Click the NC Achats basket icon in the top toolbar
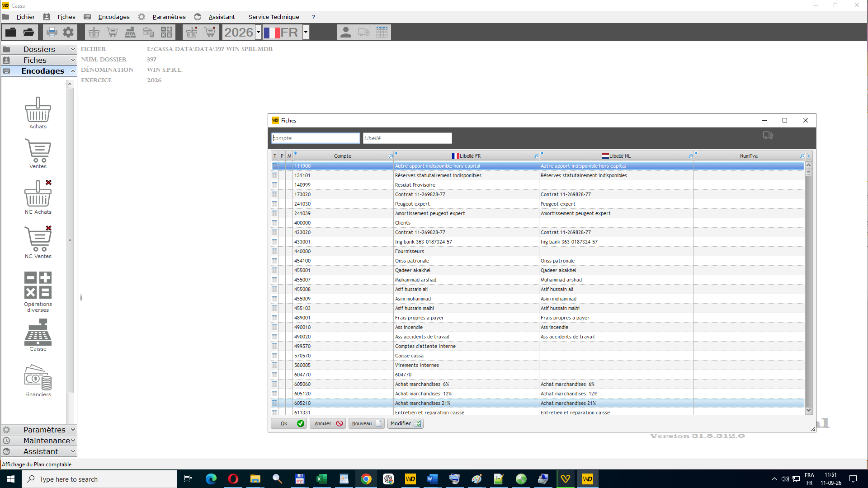 coord(192,32)
